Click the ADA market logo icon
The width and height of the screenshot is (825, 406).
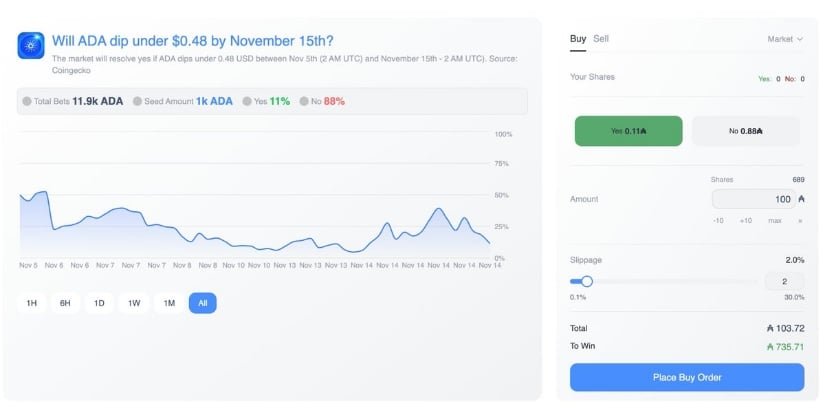31,44
